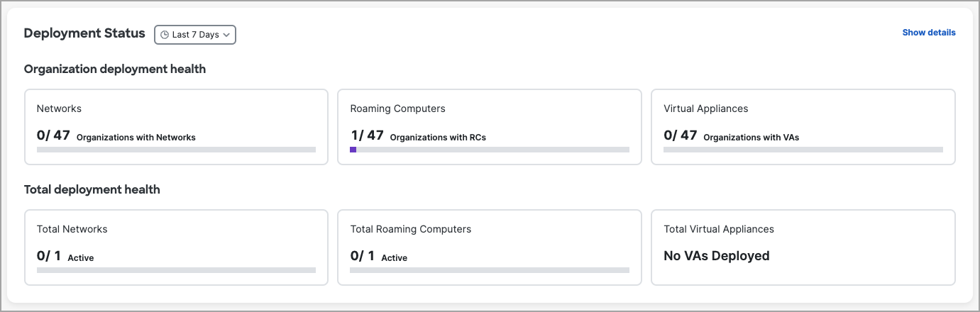Click the Deployment Status heading
This screenshot has width=980, height=312.
coord(84,33)
